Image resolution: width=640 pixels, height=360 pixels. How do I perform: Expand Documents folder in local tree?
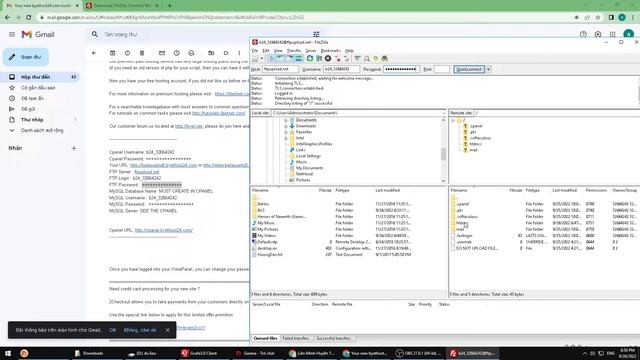coord(286,120)
